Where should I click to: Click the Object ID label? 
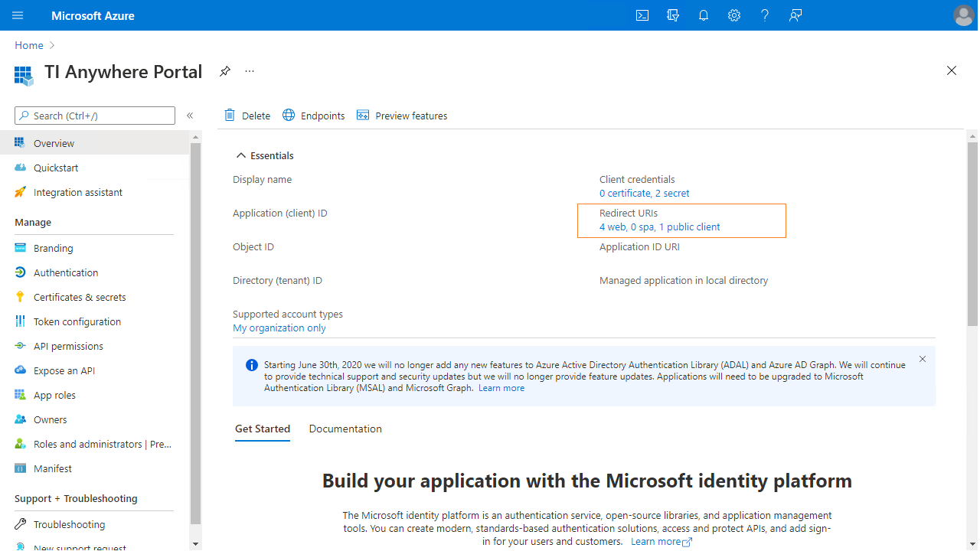(253, 246)
